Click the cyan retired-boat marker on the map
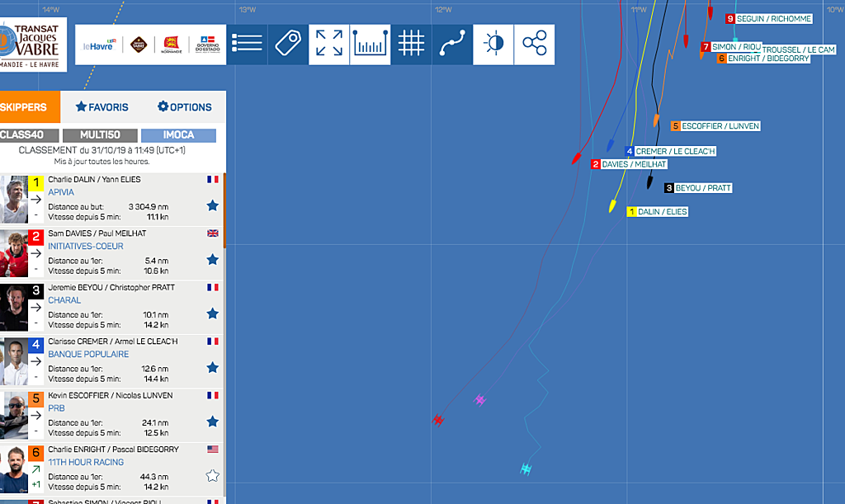Viewport: 845px width, 504px height. click(x=526, y=469)
